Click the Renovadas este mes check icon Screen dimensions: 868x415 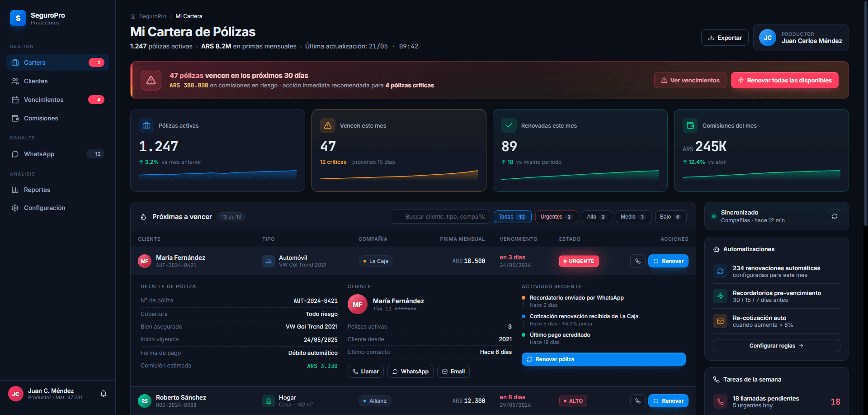509,125
